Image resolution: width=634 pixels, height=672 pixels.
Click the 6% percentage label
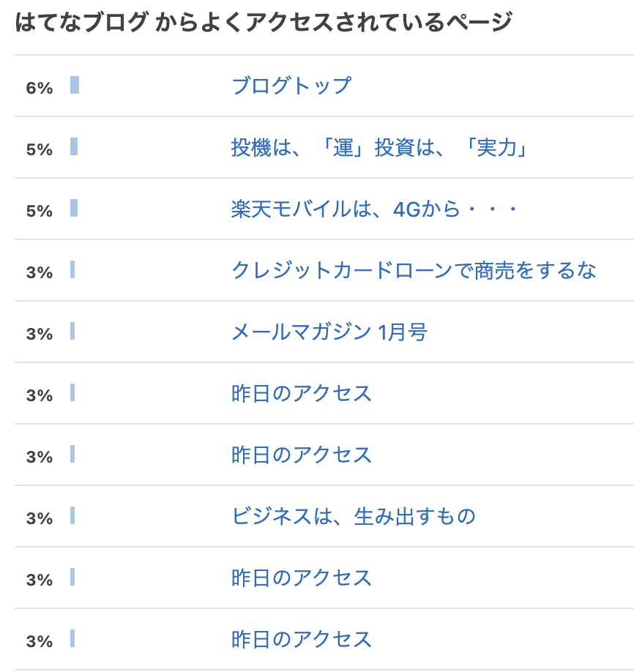pos(40,89)
